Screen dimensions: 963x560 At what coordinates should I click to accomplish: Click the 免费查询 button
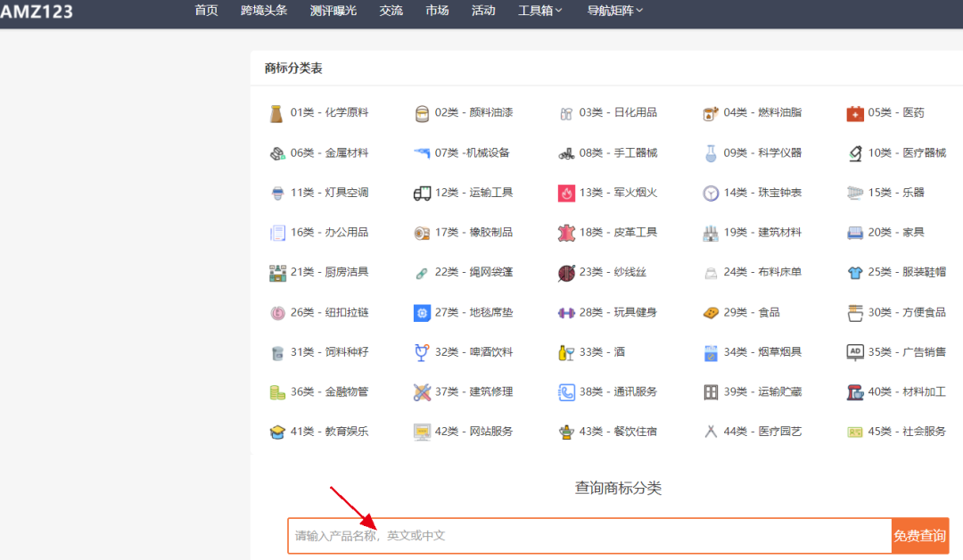click(919, 535)
